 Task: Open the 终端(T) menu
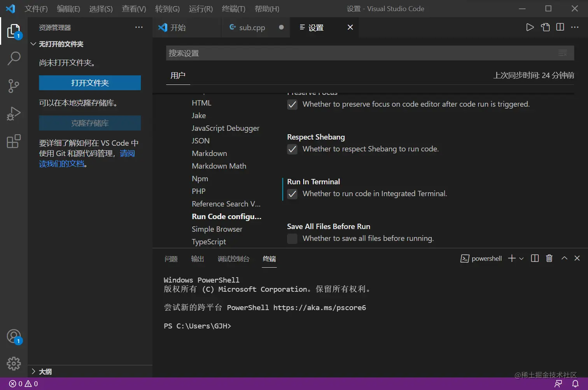point(233,9)
